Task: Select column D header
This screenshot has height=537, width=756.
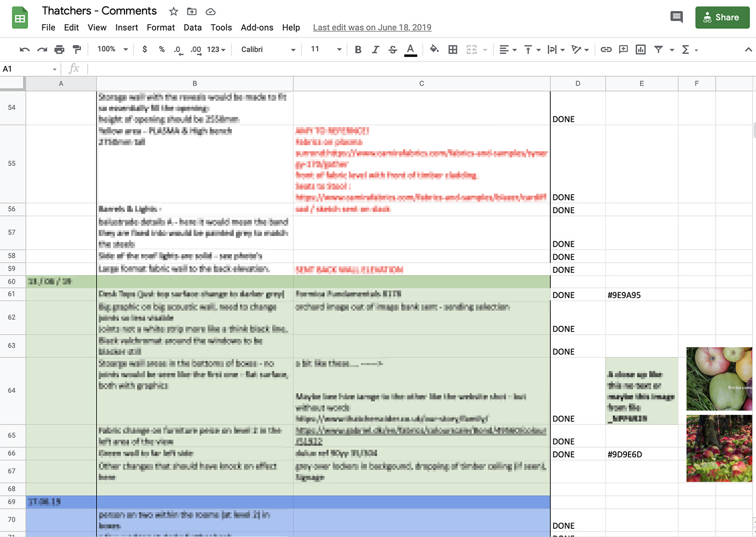Action: (578, 84)
